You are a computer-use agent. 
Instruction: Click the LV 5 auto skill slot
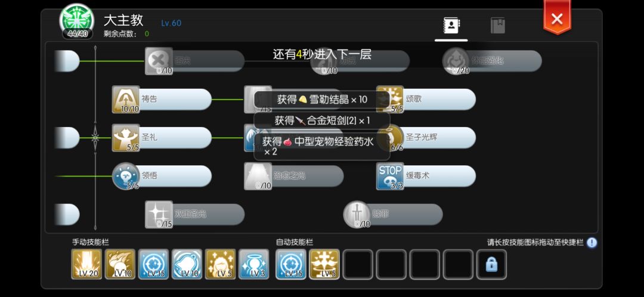click(324, 264)
